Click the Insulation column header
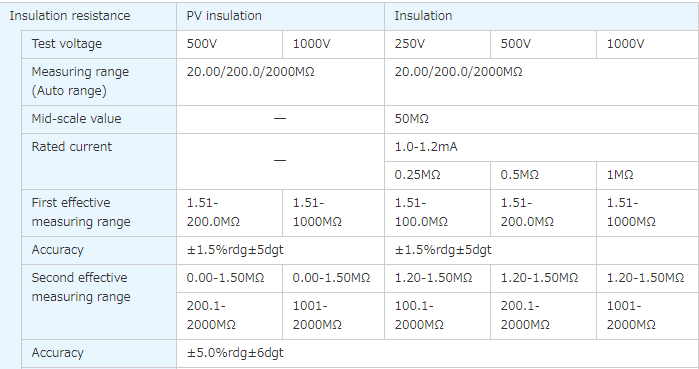Screen dimensions: 699x369 click(x=542, y=16)
